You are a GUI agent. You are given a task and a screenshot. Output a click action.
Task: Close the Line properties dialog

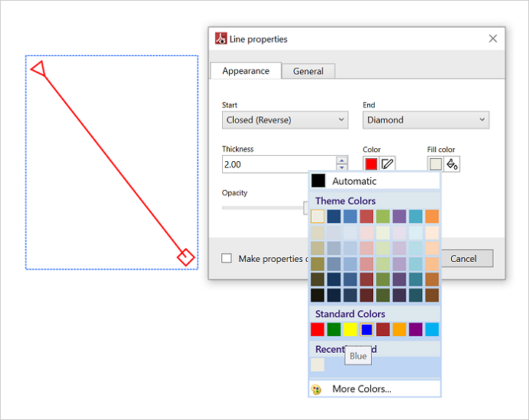point(492,39)
